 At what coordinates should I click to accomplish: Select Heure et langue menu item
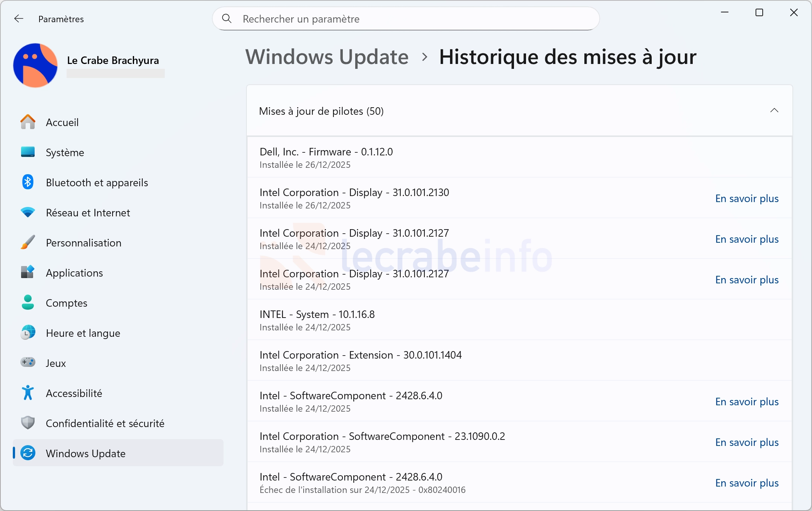tap(83, 333)
